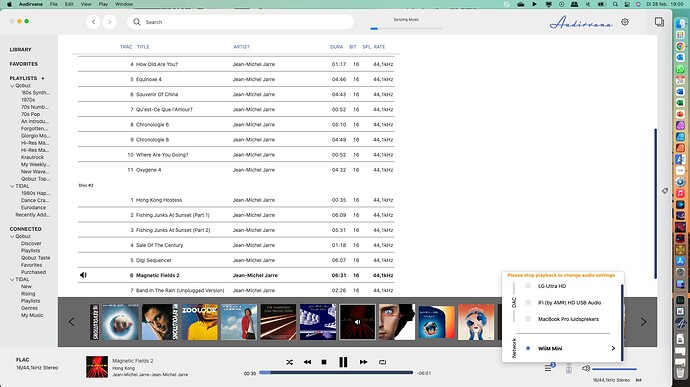Open Audirvana settings gear
690x387 pixels.
point(625,22)
